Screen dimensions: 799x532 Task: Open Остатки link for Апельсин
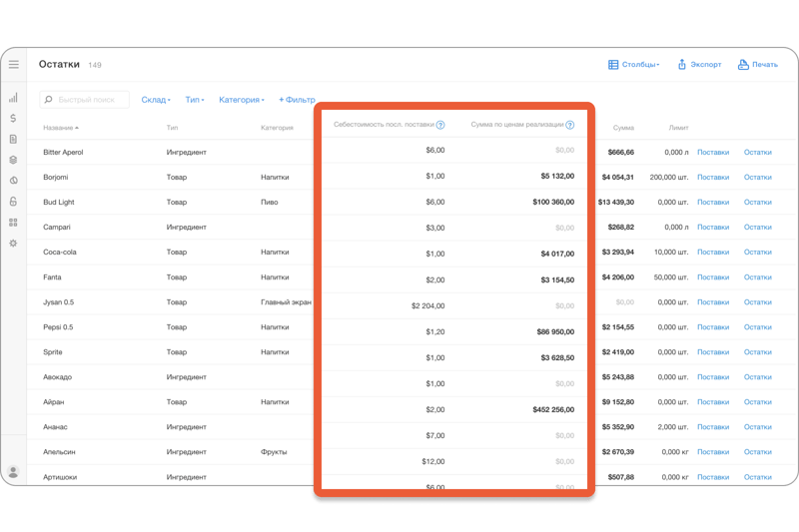(x=758, y=452)
